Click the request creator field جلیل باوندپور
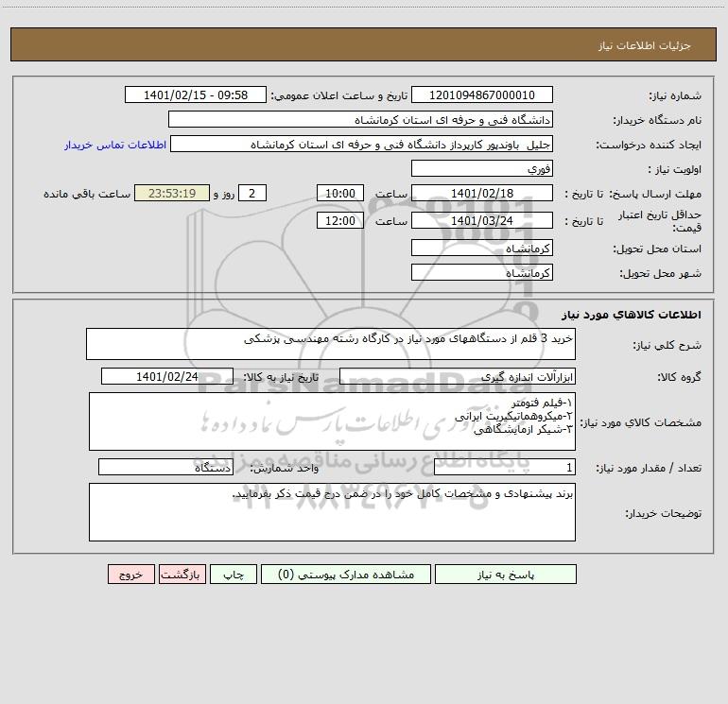The height and width of the screenshot is (704, 728). [x=362, y=144]
